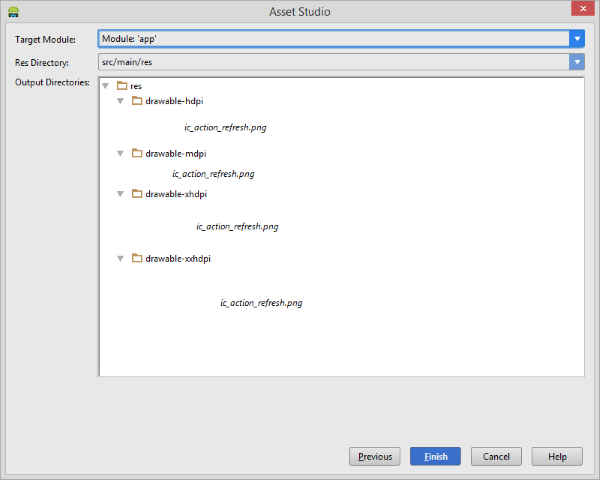The image size is (600, 480).
Task: Select the drawable-xhdpi folder label
Action: point(176,194)
